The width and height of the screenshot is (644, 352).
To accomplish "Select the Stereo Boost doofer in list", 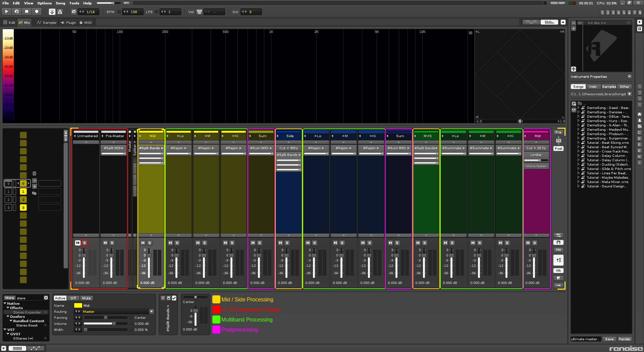I will coord(27,325).
